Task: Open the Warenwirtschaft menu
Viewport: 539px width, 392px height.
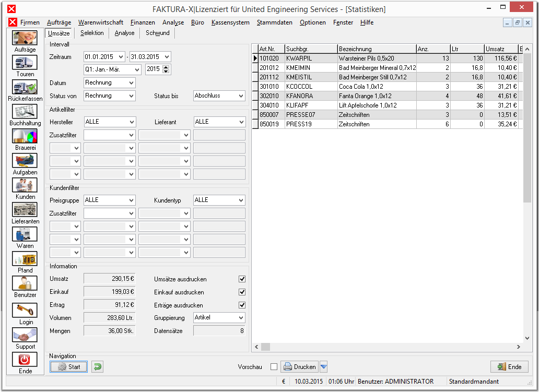Action: coord(101,22)
